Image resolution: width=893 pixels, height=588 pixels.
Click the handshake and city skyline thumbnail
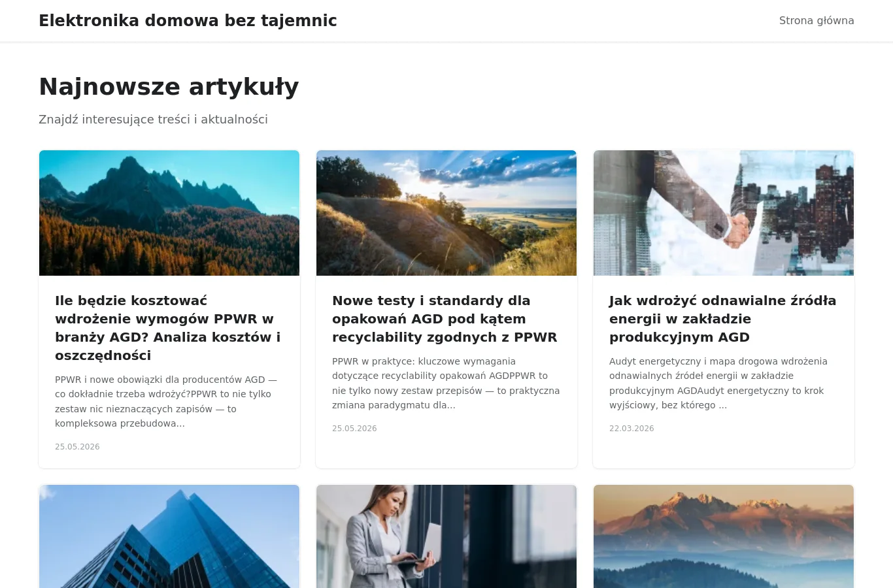click(x=724, y=213)
